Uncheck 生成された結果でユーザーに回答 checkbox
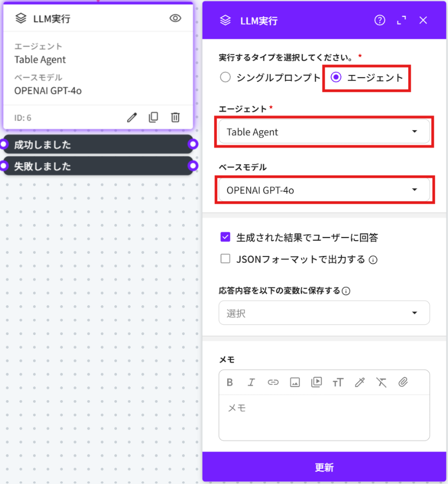This screenshot has height=484, width=448. tap(226, 238)
